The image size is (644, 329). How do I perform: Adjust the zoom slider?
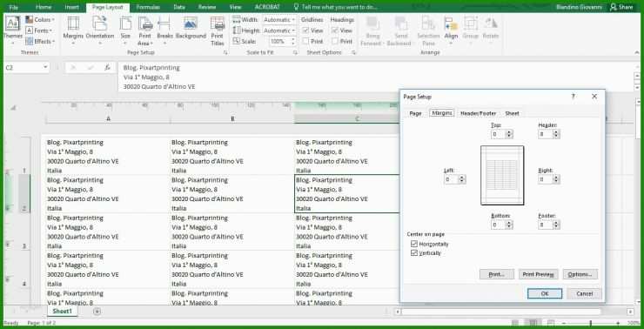point(591,323)
